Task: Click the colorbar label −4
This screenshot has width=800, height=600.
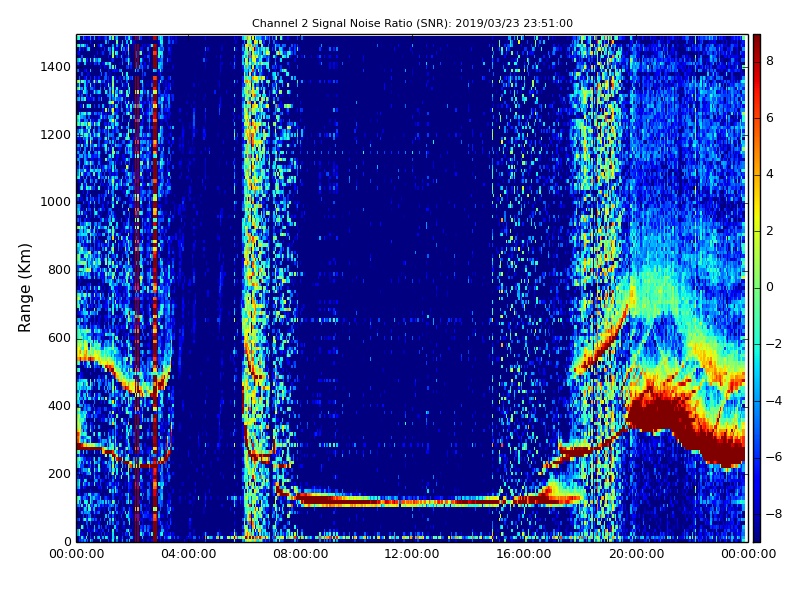Action: (774, 401)
